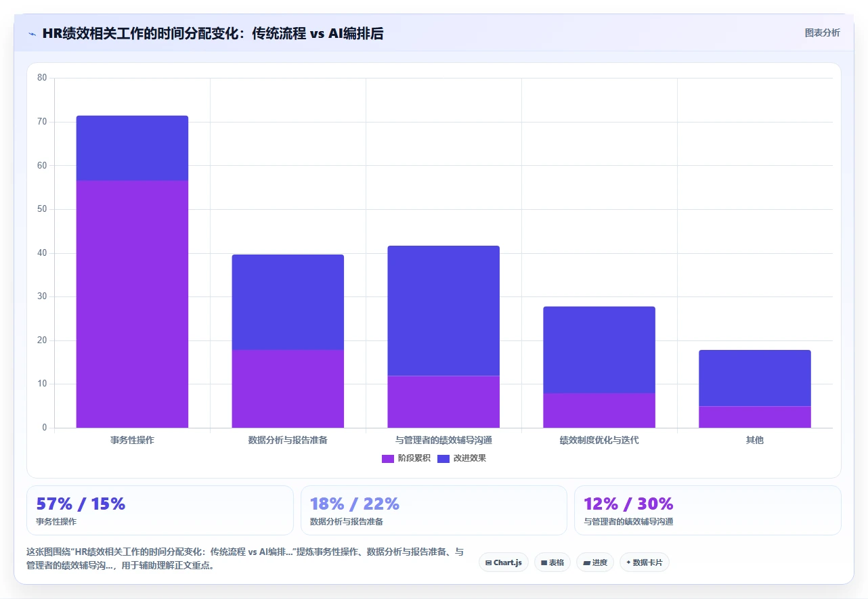Click the chart title HR绩效相关工作的时间分配变化

(x=213, y=33)
